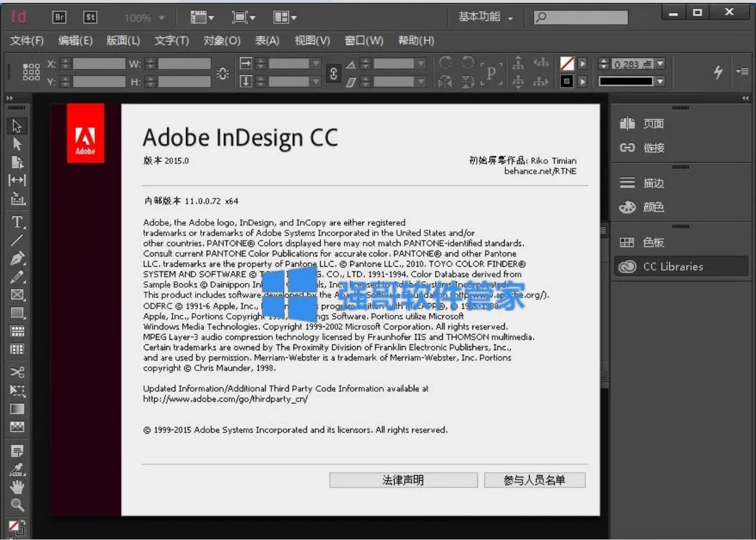Select the Zoom magnifier tool
Image resolution: width=756 pixels, height=540 pixels.
coord(17,505)
